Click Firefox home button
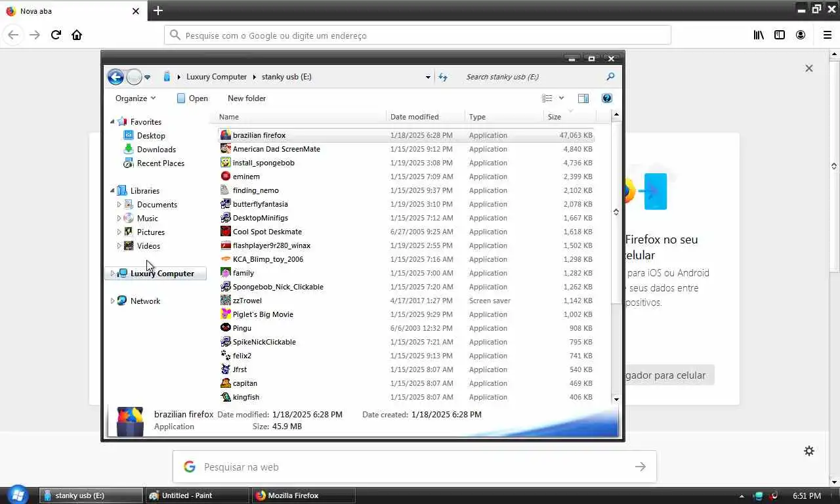 (77, 35)
